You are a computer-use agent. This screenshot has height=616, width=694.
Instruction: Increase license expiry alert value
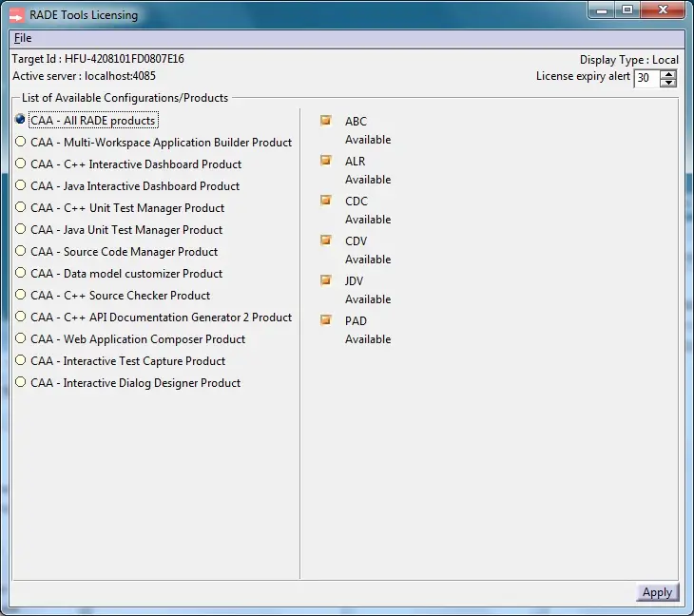[668, 74]
